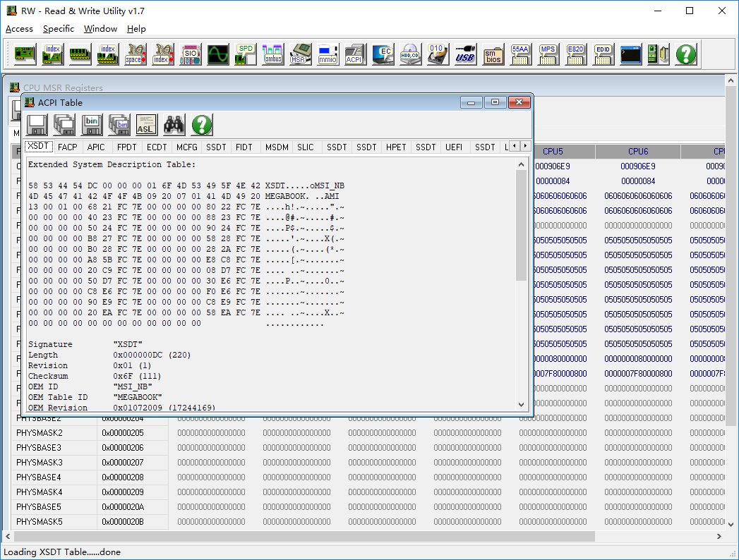Switch to the HPET tab
Viewport: 739px width, 560px height.
tap(396, 147)
